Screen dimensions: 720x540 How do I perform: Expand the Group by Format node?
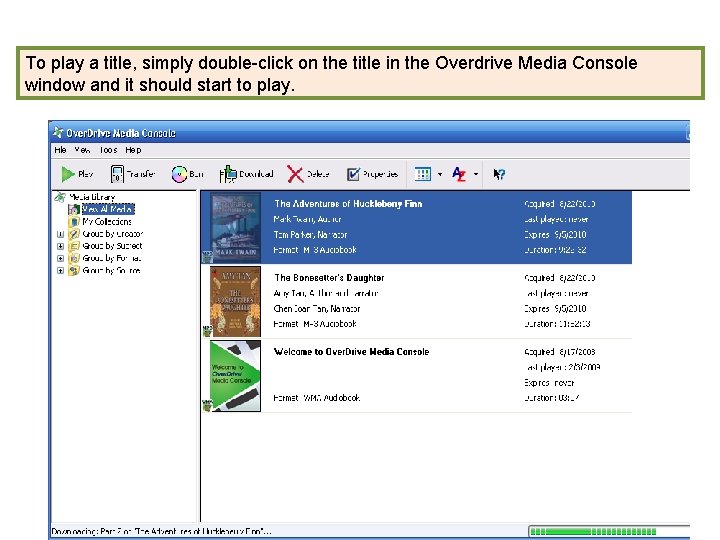click(60, 259)
